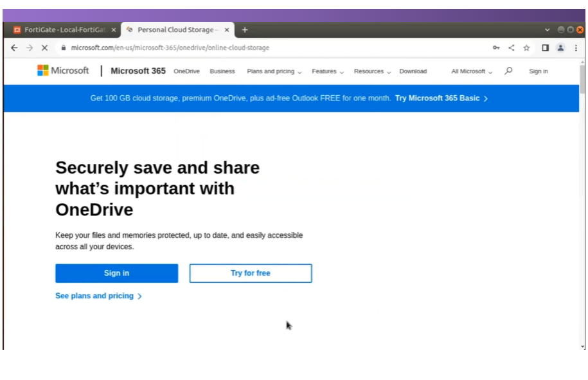Click the padlock site info icon
Viewport: 588px width, 380px height.
click(64, 48)
